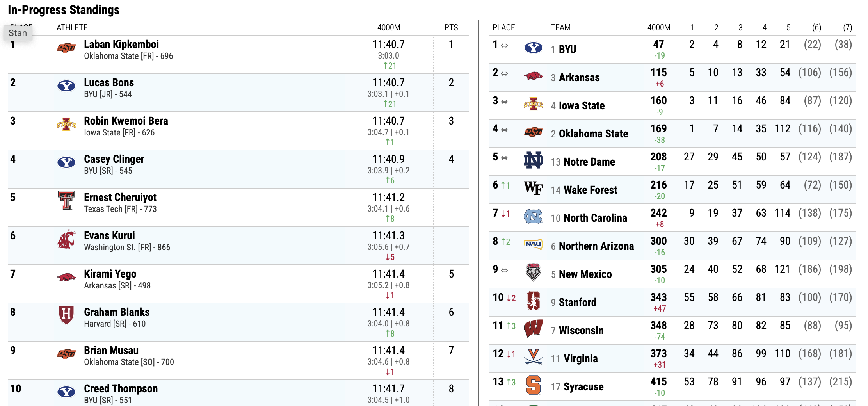This screenshot has height=406, width=868.
Task: Open the Arkansas team entry
Action: point(579,78)
